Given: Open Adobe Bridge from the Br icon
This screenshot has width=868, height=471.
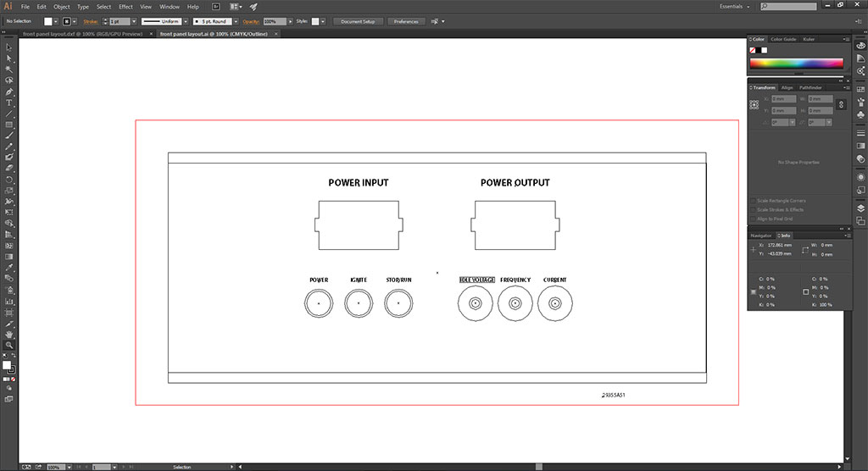Looking at the screenshot, I should [x=216, y=7].
